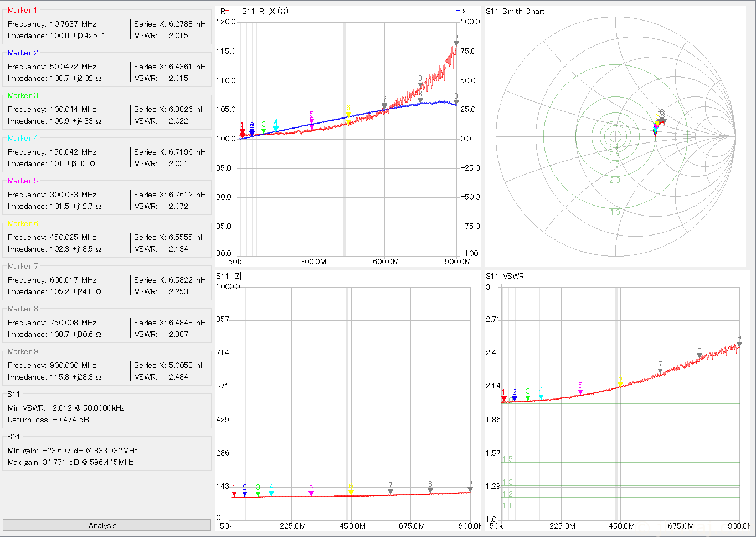Click the S11 |Z| chart title

(x=229, y=276)
